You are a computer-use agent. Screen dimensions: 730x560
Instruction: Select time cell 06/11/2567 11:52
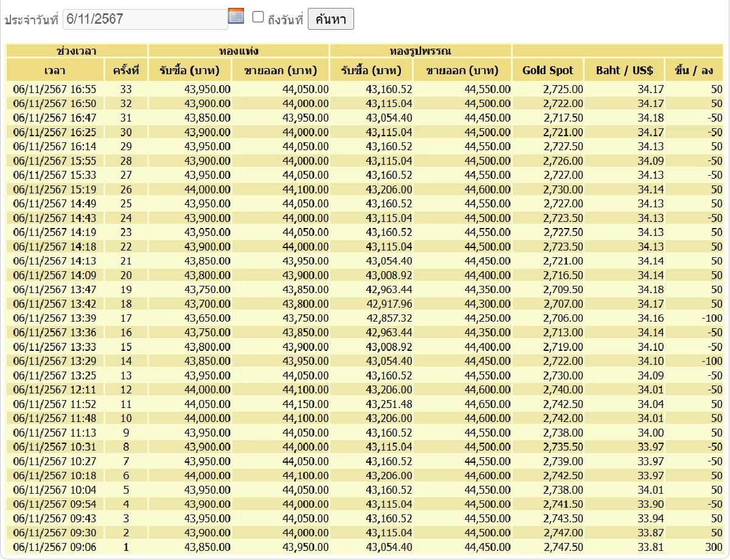click(x=55, y=404)
